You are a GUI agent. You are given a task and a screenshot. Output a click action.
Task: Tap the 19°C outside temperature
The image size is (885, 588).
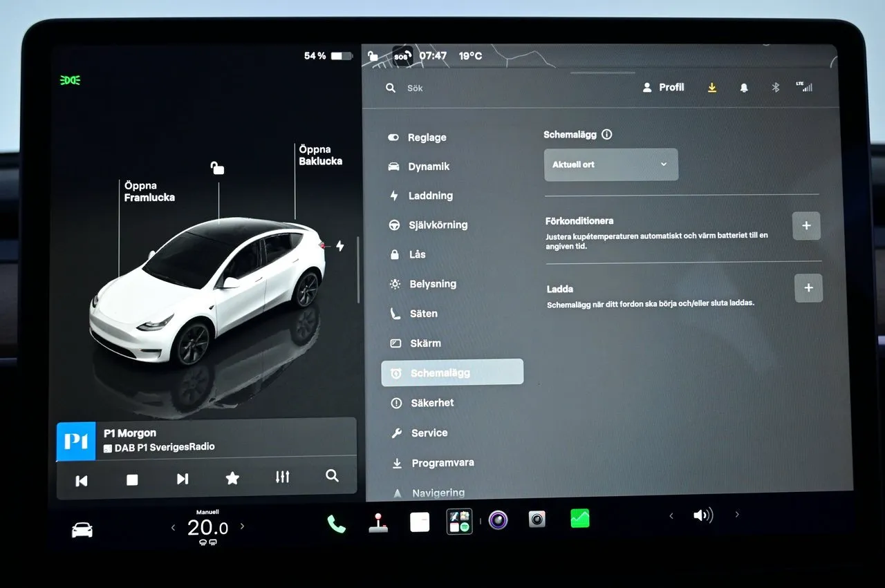tap(470, 56)
